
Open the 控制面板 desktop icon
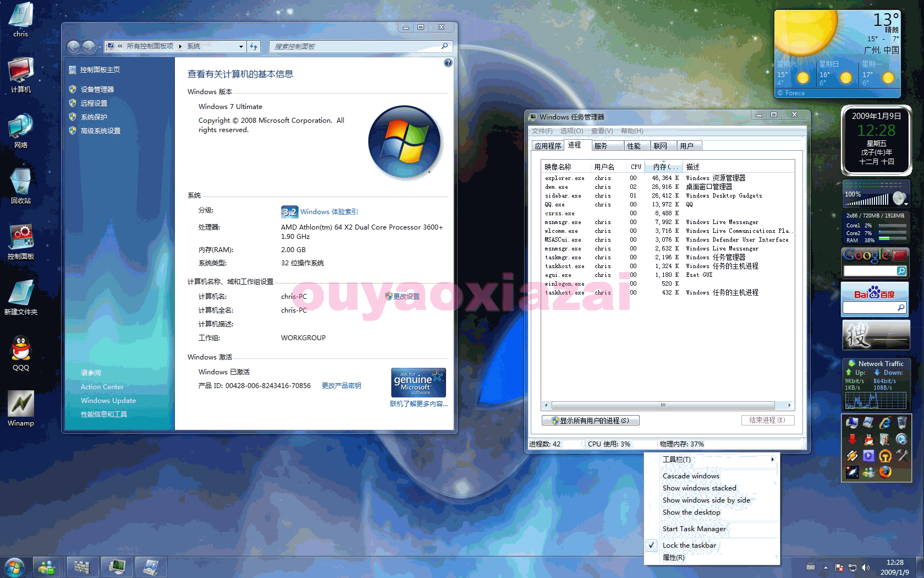click(21, 242)
